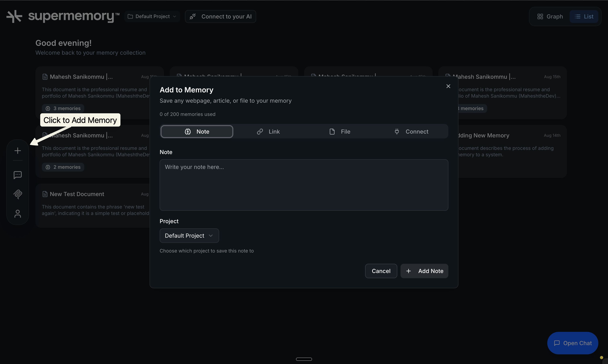This screenshot has height=364, width=608.
Task: Click the Add Note button
Action: click(x=424, y=271)
